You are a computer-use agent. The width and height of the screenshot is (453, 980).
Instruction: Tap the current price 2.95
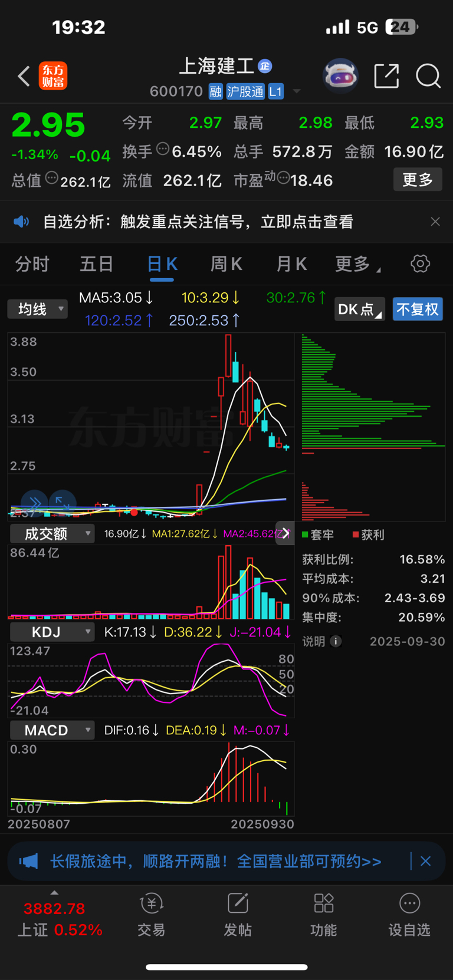[48, 124]
